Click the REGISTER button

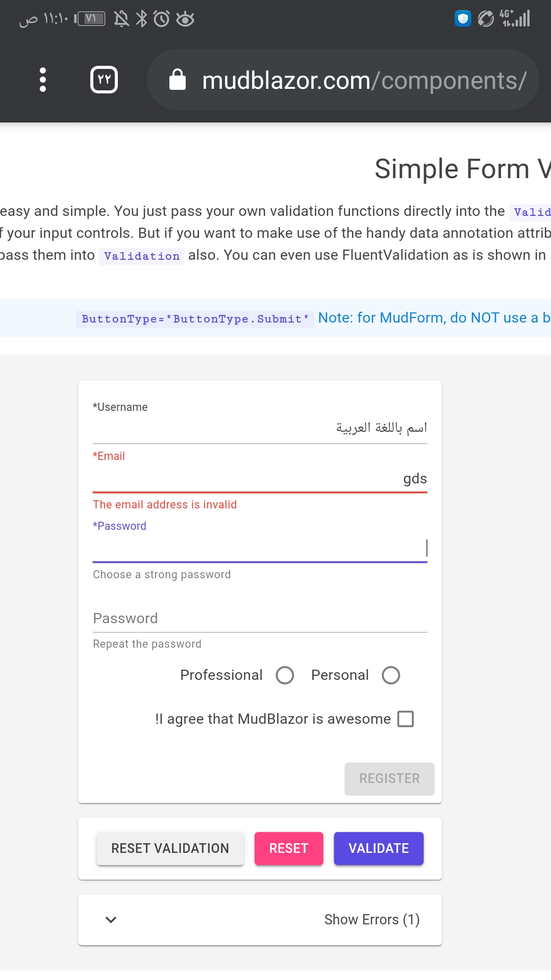(x=389, y=778)
